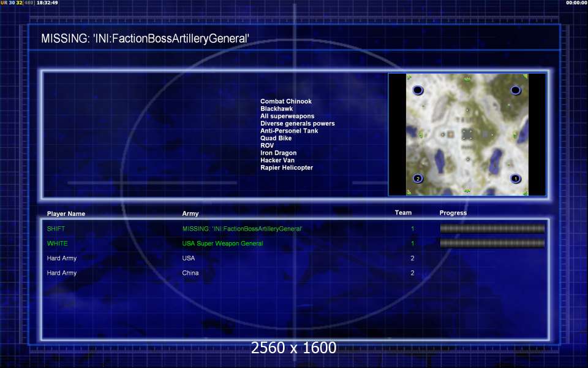Select 'Combat Chinook' in the feature list
Viewport: 588px width, 368px height.
click(286, 101)
